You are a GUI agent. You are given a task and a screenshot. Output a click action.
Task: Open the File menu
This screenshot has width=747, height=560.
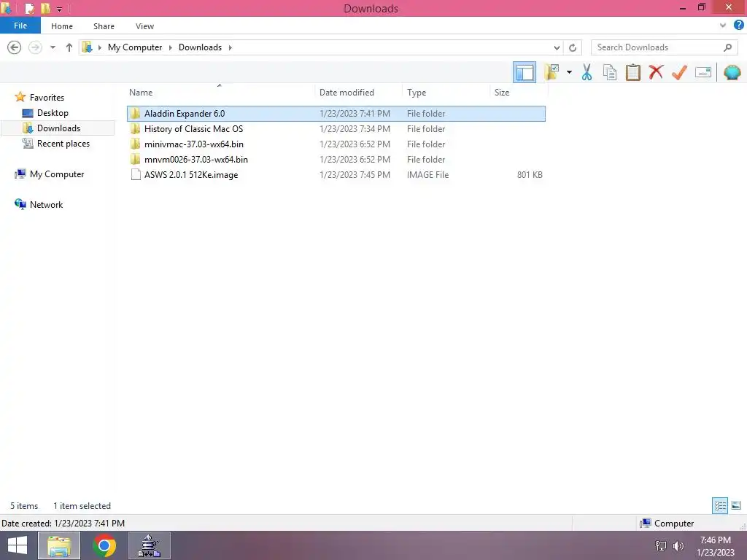pyautogui.click(x=20, y=26)
